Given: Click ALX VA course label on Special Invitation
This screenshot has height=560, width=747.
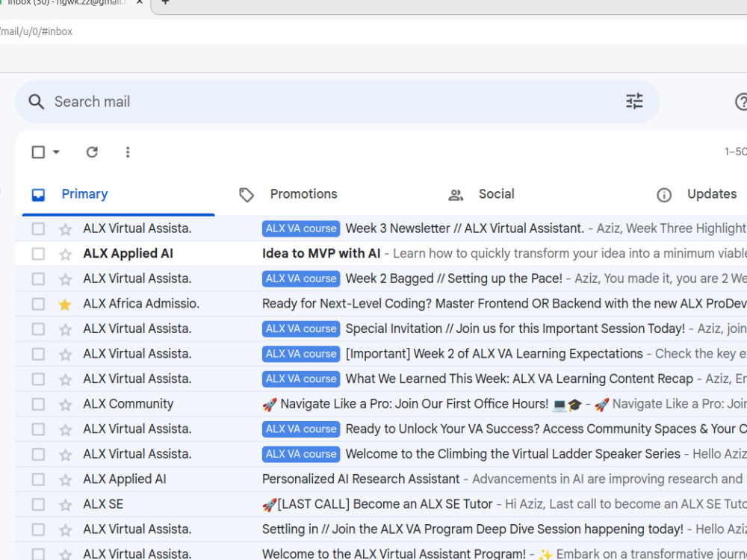Looking at the screenshot, I should click(301, 329).
